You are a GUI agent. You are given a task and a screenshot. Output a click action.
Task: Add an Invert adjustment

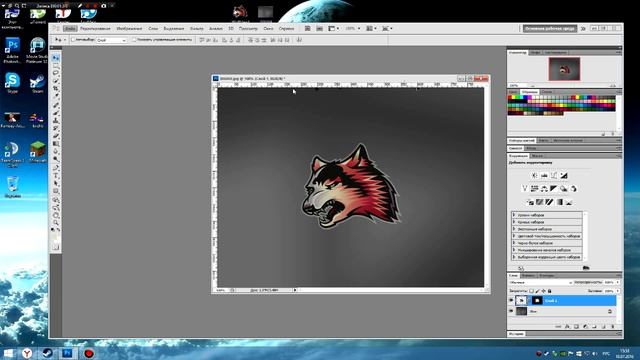530,202
